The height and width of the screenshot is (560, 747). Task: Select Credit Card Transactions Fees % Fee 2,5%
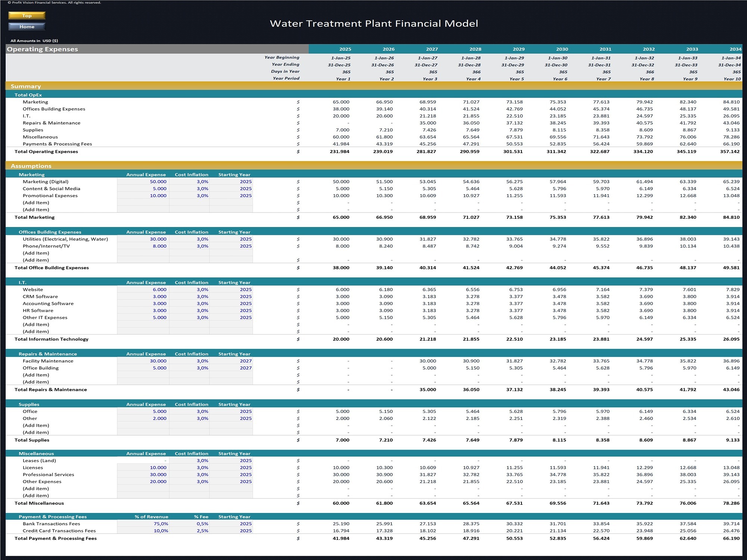(x=189, y=531)
